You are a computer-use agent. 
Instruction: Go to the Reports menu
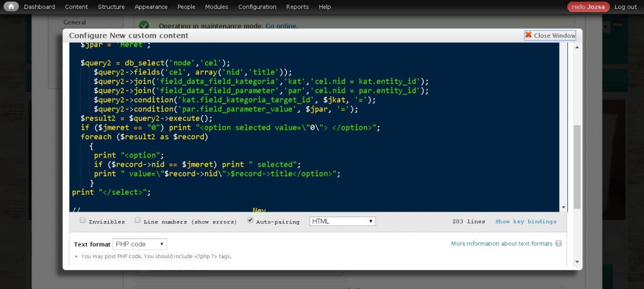coord(297,7)
